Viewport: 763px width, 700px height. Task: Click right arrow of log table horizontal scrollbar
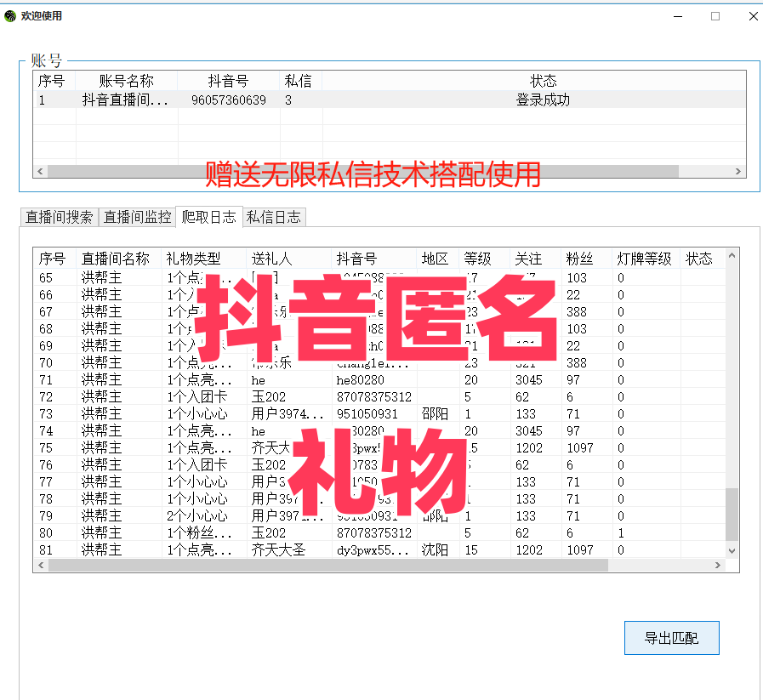(718, 565)
